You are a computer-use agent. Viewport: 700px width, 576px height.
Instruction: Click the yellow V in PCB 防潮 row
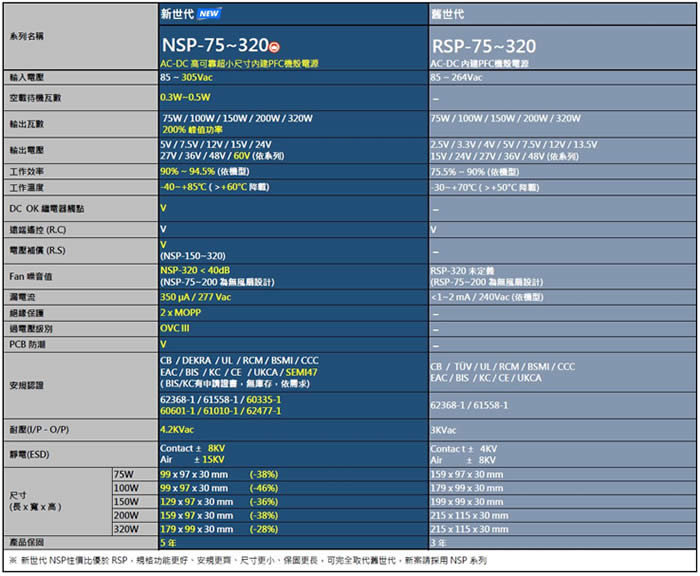[x=163, y=343]
